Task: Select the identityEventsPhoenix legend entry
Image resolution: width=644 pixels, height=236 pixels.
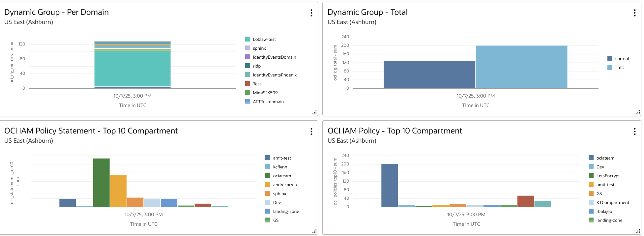Action: 275,75
